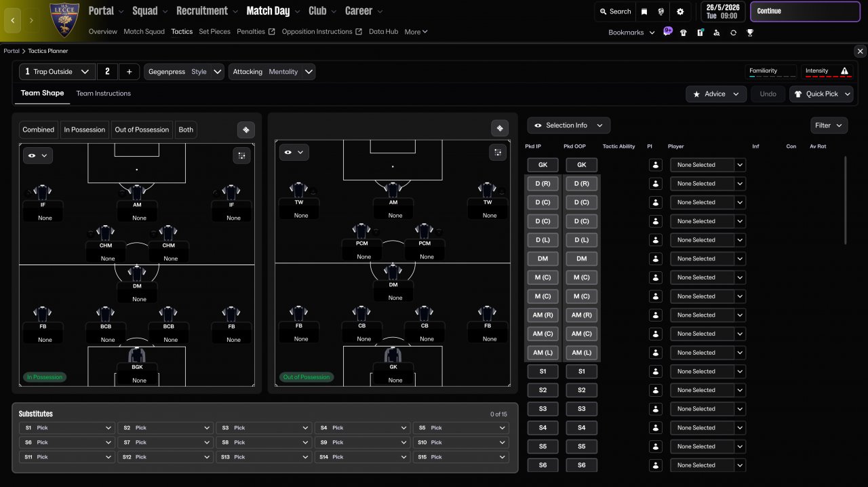This screenshot has width=868, height=487.
Task: Click the selection list vertical scrollbar
Action: coord(845,200)
